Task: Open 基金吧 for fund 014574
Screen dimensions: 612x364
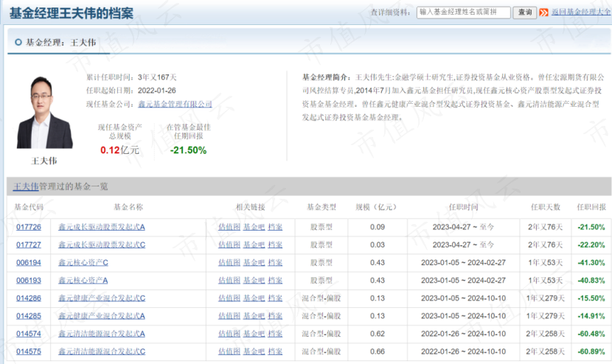Action: click(x=254, y=334)
